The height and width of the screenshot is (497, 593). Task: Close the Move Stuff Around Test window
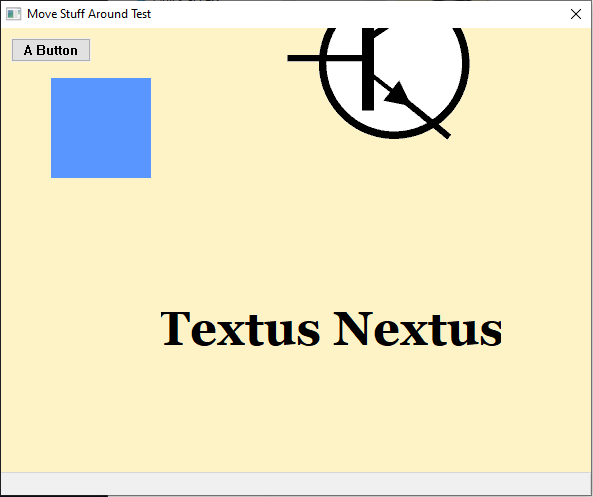pos(576,14)
